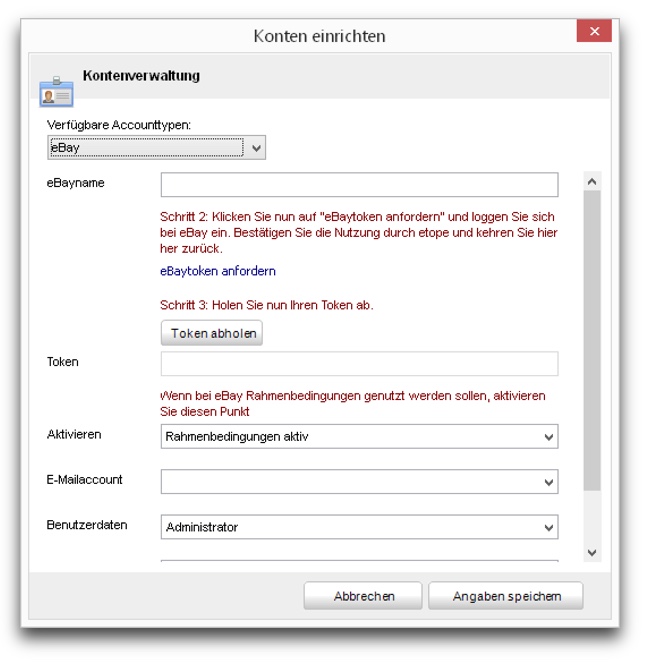The width and height of the screenshot is (651, 667).
Task: Click the Konten einrichten title text
Action: (x=320, y=36)
